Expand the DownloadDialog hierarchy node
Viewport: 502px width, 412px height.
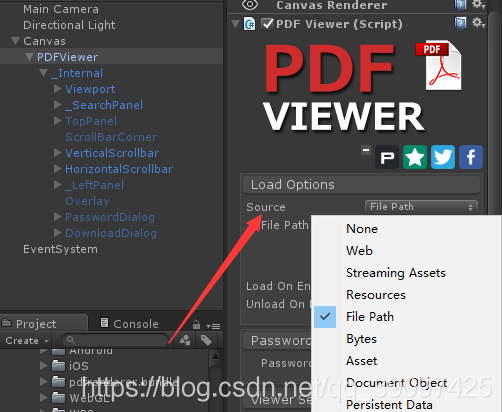58,232
